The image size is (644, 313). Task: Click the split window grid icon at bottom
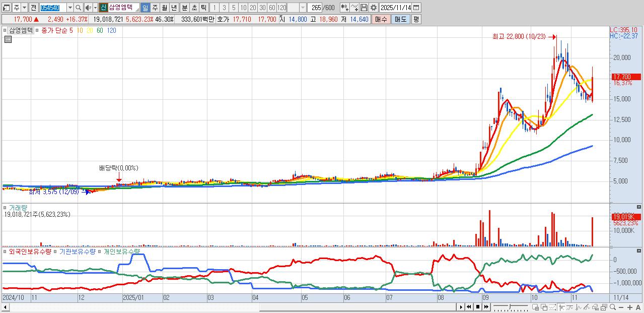click(535, 307)
